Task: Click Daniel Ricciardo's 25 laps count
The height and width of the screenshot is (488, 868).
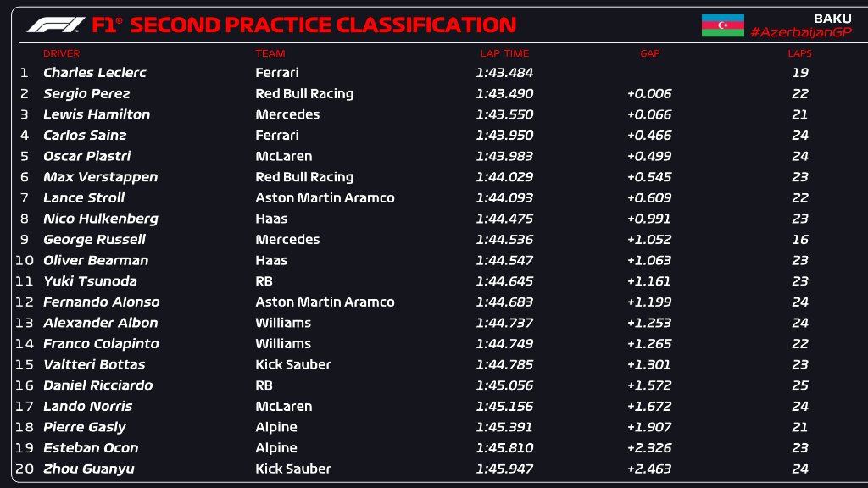Action: coord(799,385)
